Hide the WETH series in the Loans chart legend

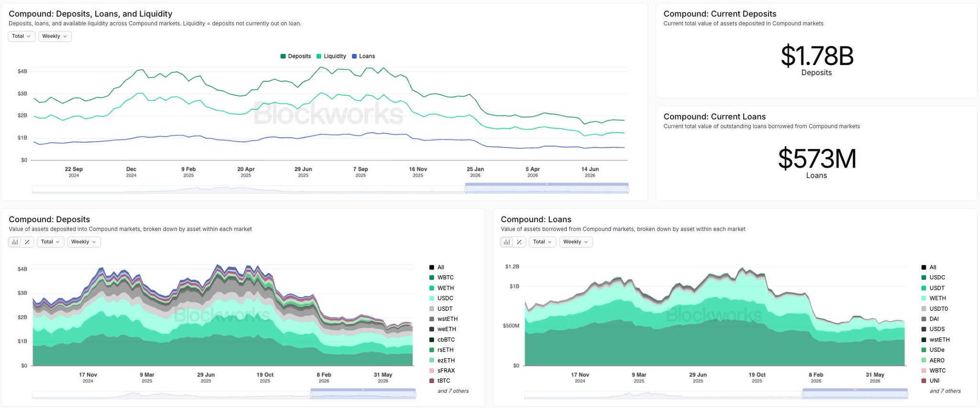pyautogui.click(x=934, y=298)
